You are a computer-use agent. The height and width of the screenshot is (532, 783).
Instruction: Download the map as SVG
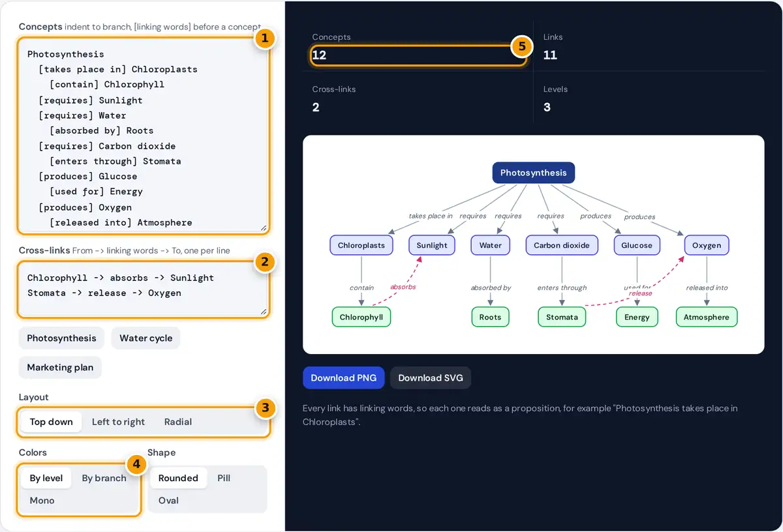coord(431,378)
